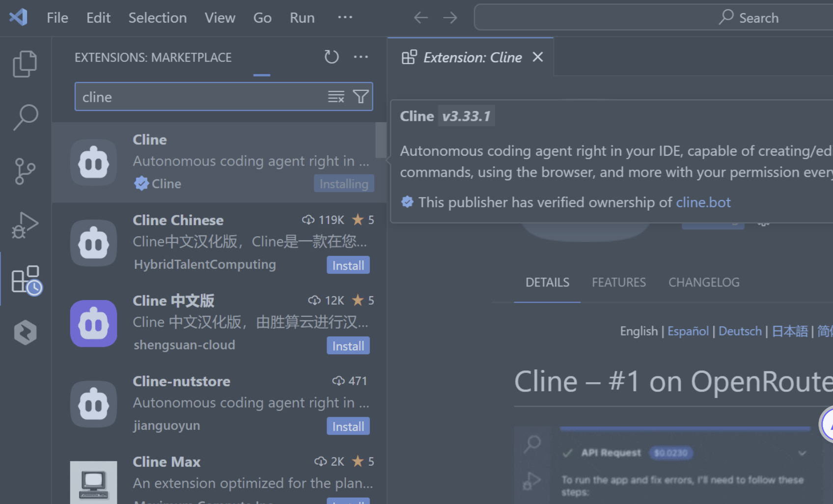This screenshot has width=833, height=504.
Task: Click the VS Code logo icon
Action: (x=18, y=18)
